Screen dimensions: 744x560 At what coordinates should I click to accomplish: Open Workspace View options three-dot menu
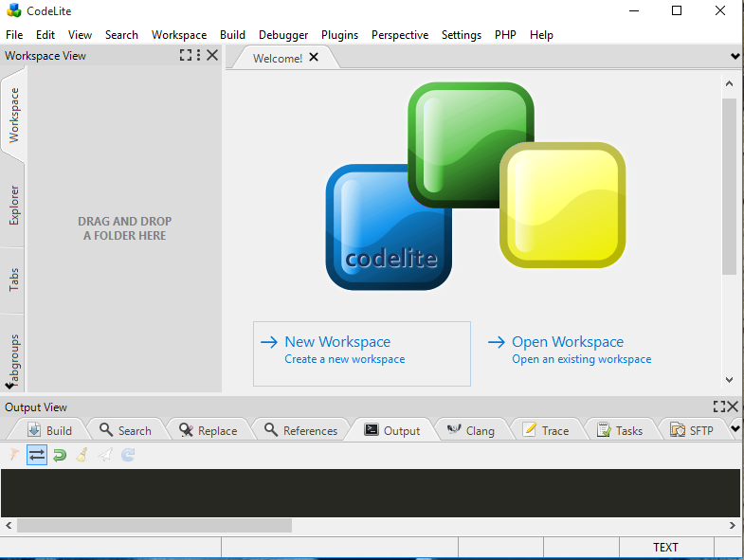[x=198, y=55]
